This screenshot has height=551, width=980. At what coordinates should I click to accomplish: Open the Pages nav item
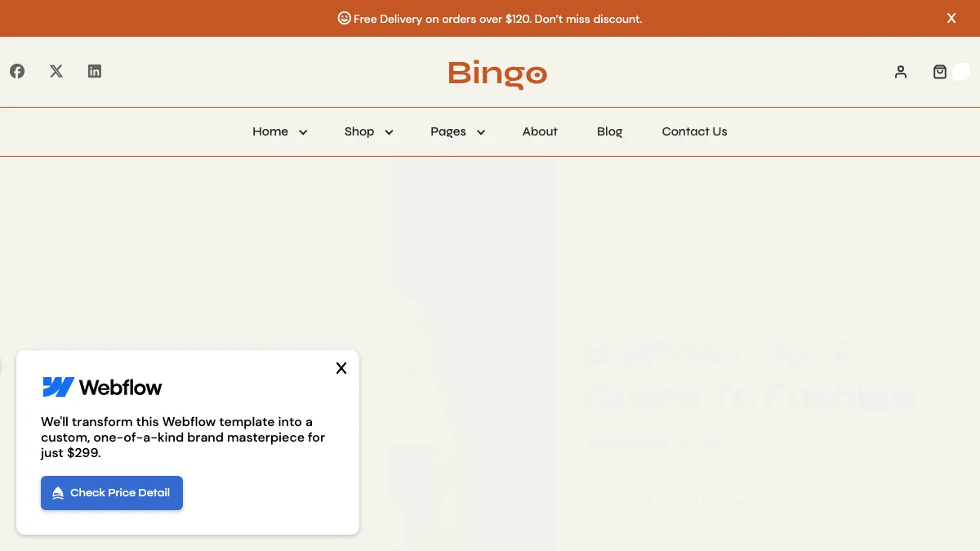click(448, 131)
